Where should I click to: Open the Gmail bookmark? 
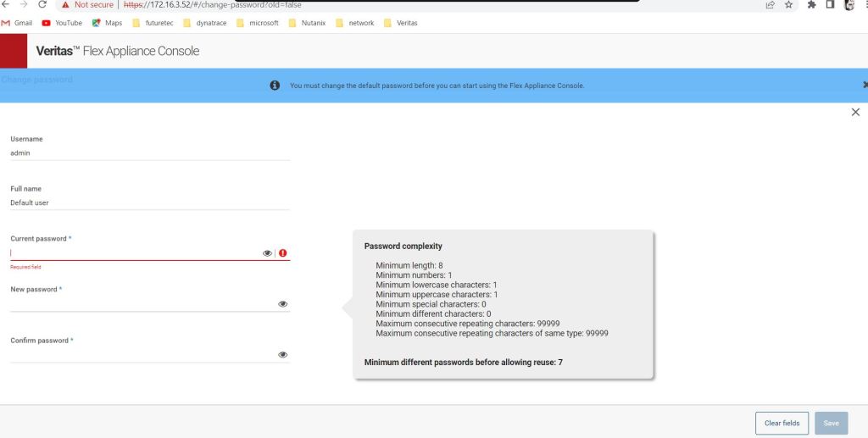coord(18,23)
